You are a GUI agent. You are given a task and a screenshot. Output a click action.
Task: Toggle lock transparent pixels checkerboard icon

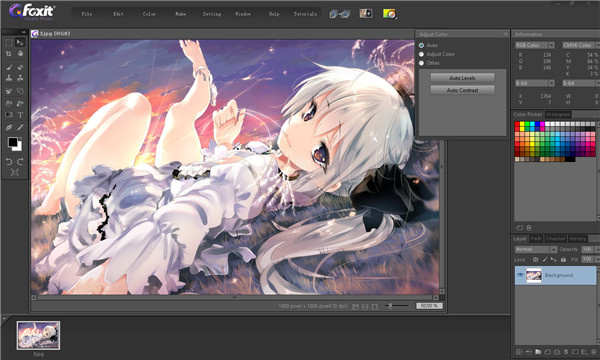(535, 260)
